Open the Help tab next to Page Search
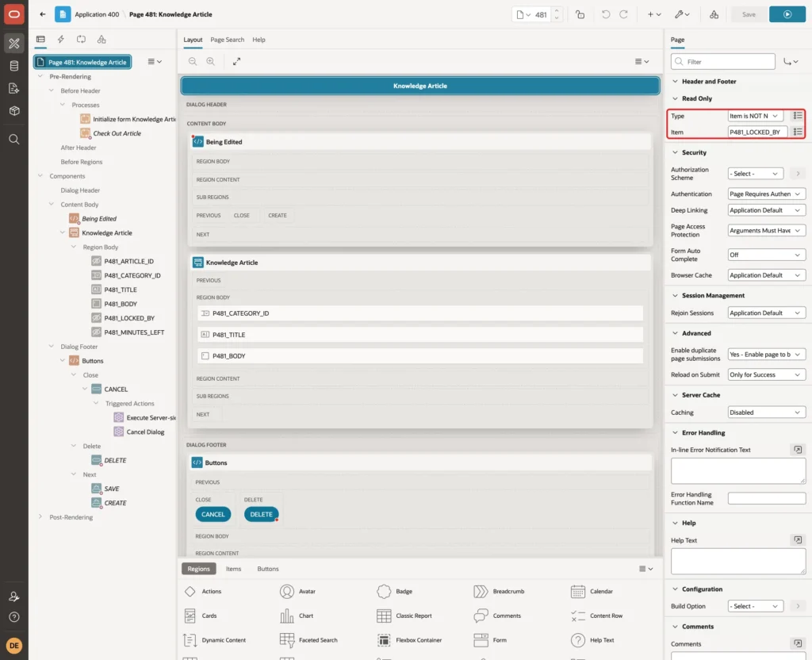 point(259,40)
